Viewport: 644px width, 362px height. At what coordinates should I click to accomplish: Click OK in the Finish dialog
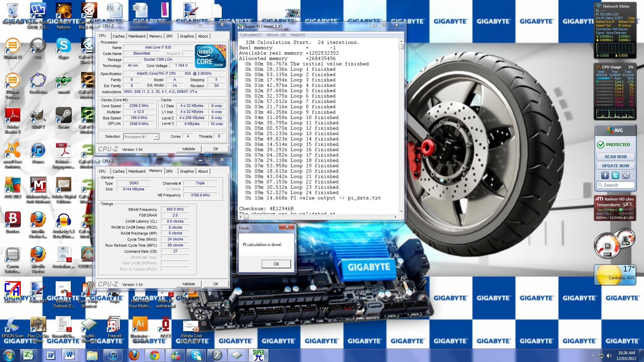276,264
